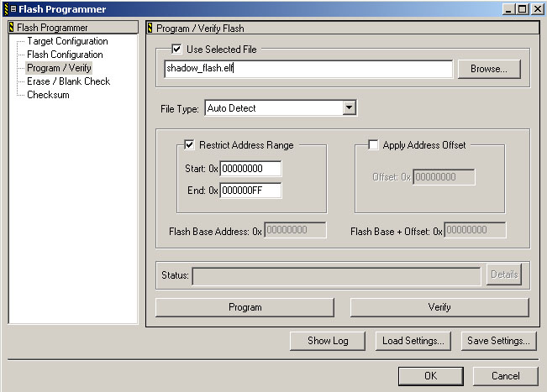Screen dimensions: 547x392
Task: Click the Flash Programmer tree root icon
Action: click(x=11, y=28)
